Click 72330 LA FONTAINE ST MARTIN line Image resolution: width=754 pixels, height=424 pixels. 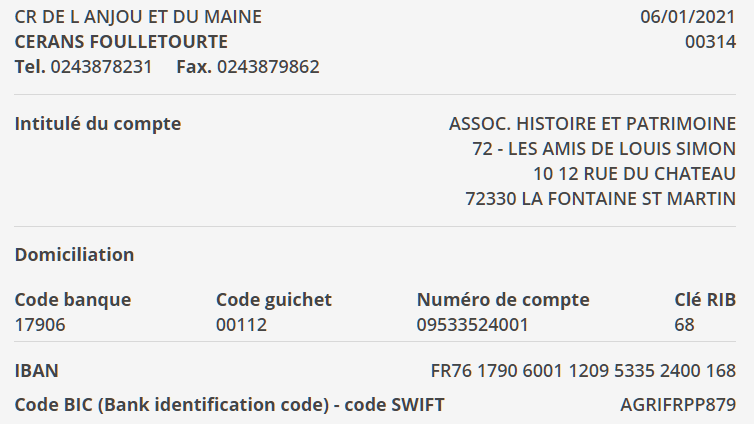click(x=600, y=199)
